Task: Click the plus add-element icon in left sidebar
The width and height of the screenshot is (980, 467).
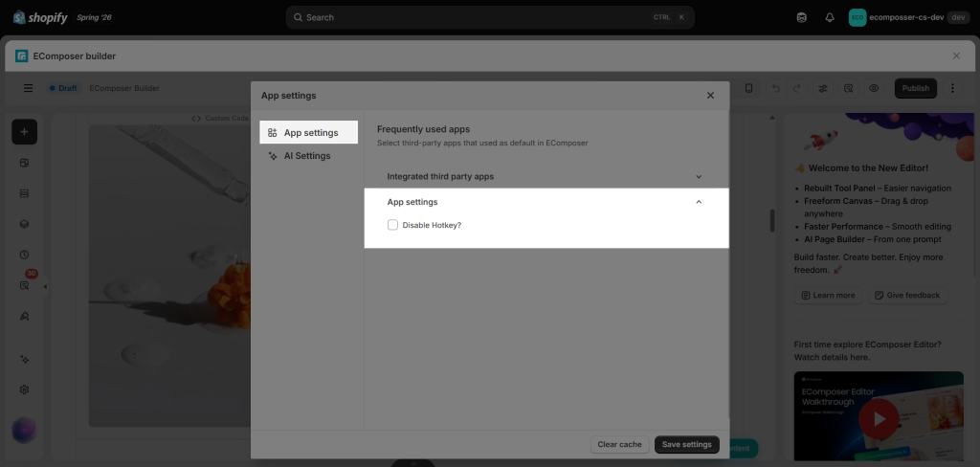Action: click(x=24, y=132)
